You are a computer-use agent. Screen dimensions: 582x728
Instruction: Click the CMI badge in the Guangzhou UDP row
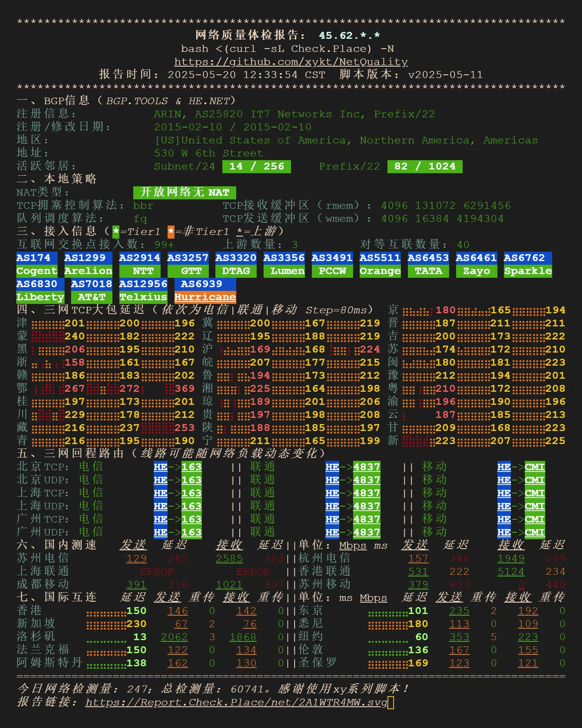535,532
